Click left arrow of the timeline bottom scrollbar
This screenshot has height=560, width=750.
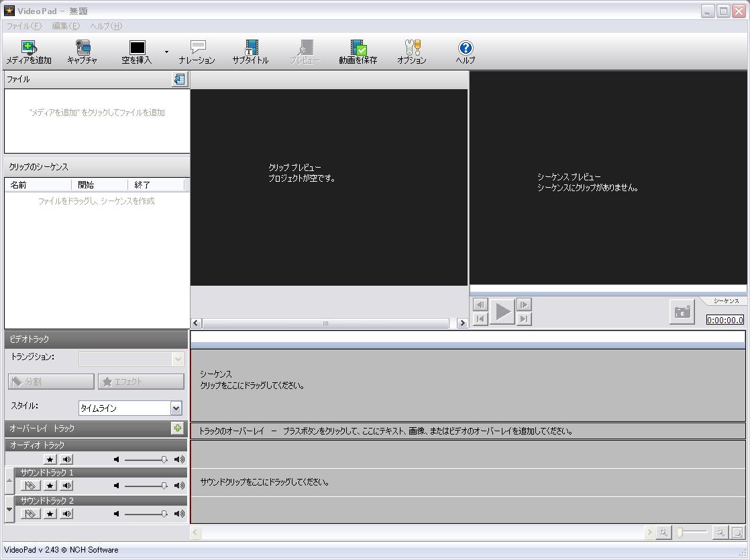point(196,533)
